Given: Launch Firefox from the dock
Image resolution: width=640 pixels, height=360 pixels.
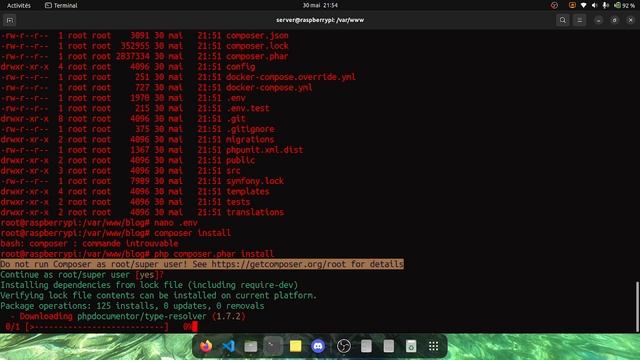Looking at the screenshot, I should coord(206,346).
